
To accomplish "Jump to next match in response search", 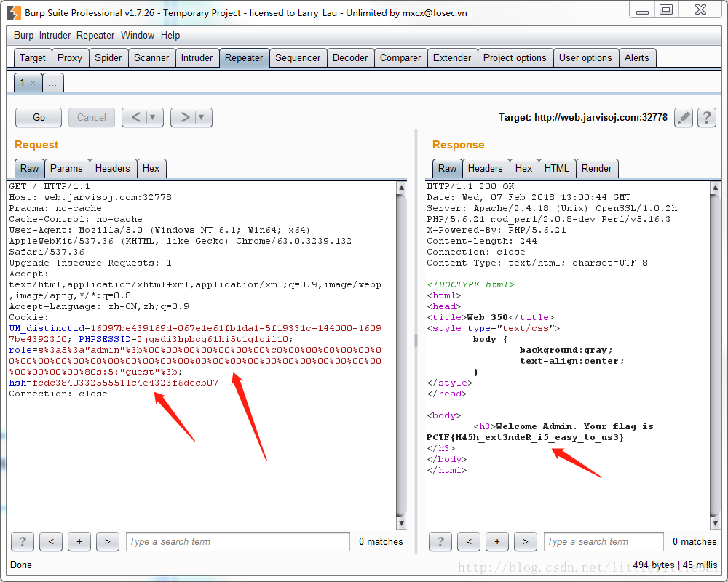I will pos(526,541).
